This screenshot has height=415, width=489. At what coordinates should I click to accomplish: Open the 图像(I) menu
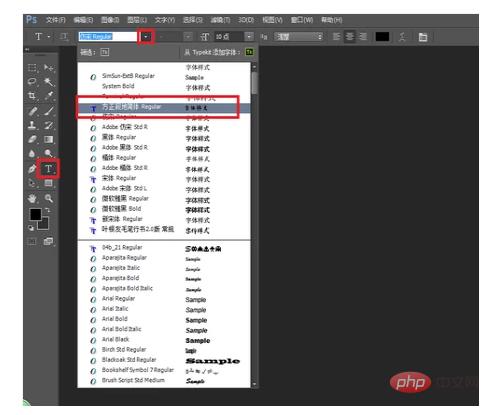click(110, 20)
